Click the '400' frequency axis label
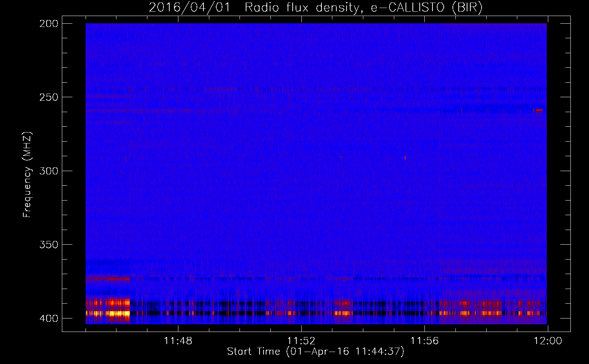 point(48,318)
